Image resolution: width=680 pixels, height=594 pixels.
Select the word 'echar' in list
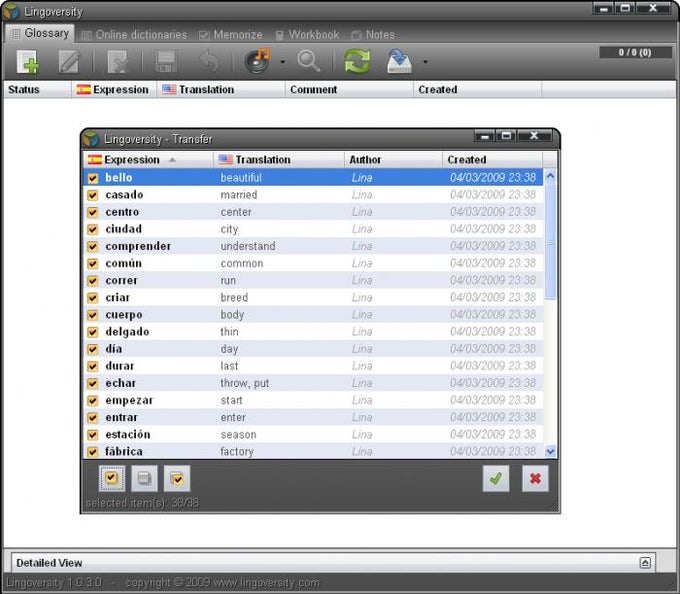pyautogui.click(x=121, y=383)
